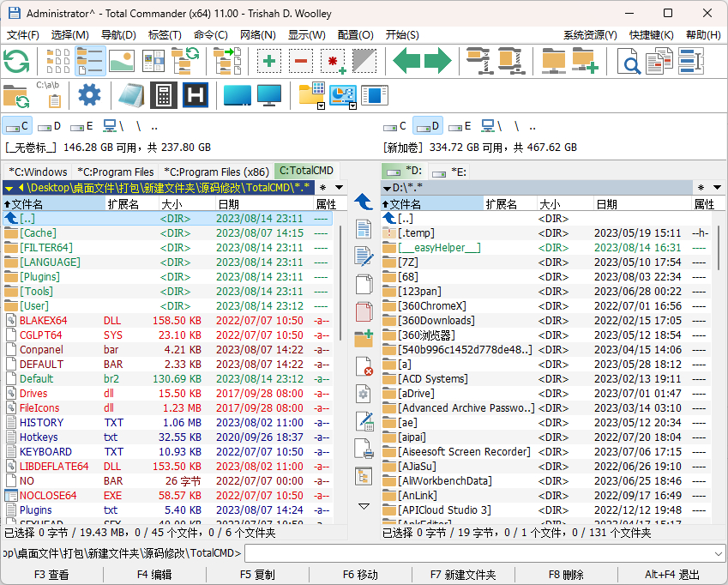The height and width of the screenshot is (585, 728).
Task: Open right panel favorites asterisk button
Action: pyautogui.click(x=701, y=188)
